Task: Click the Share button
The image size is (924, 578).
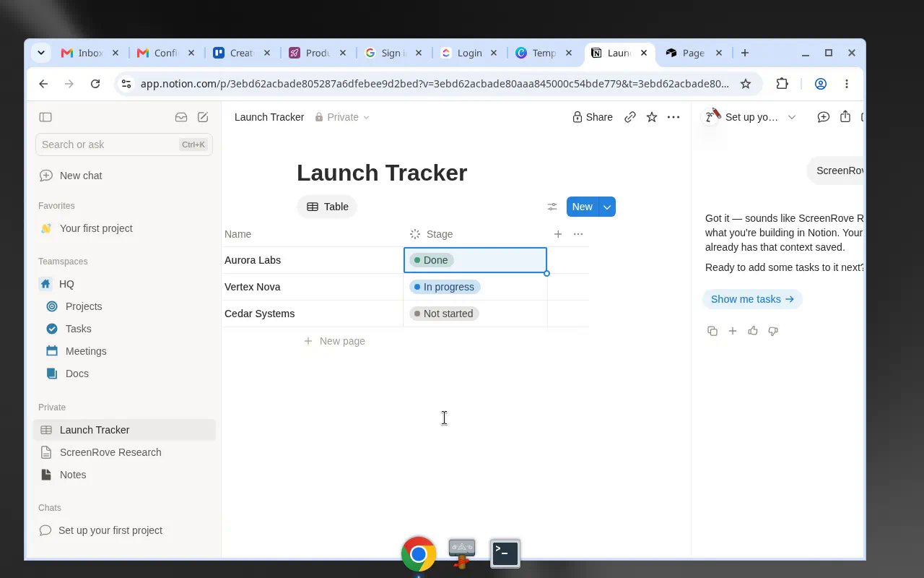Action: pos(592,117)
